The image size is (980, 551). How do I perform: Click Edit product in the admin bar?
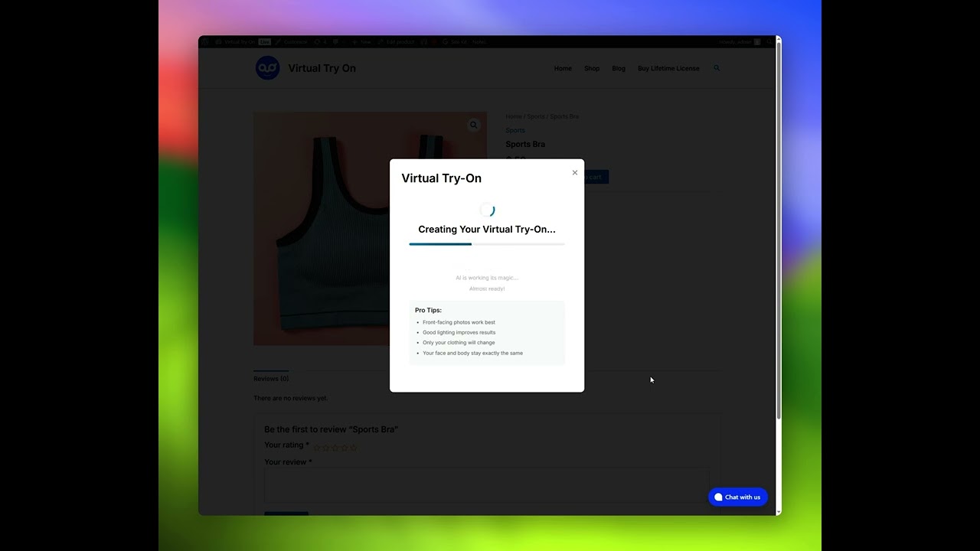396,42
